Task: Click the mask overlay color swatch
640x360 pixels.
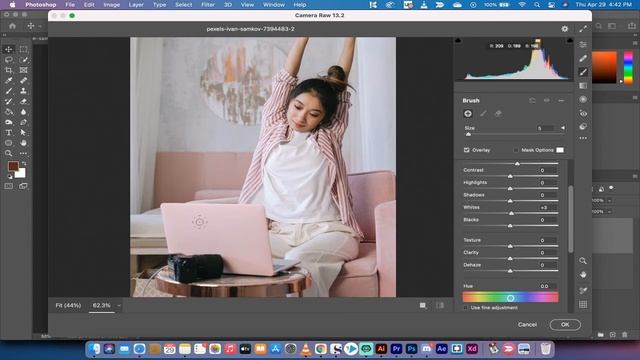Action: coord(560,150)
